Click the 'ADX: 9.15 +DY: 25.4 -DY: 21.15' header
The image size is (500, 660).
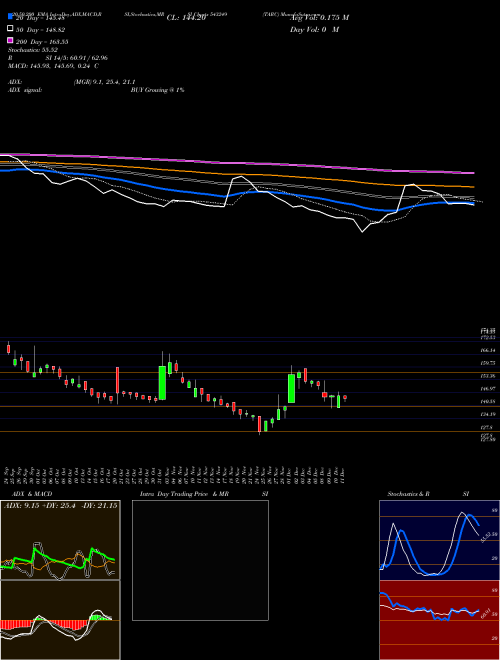(61, 506)
